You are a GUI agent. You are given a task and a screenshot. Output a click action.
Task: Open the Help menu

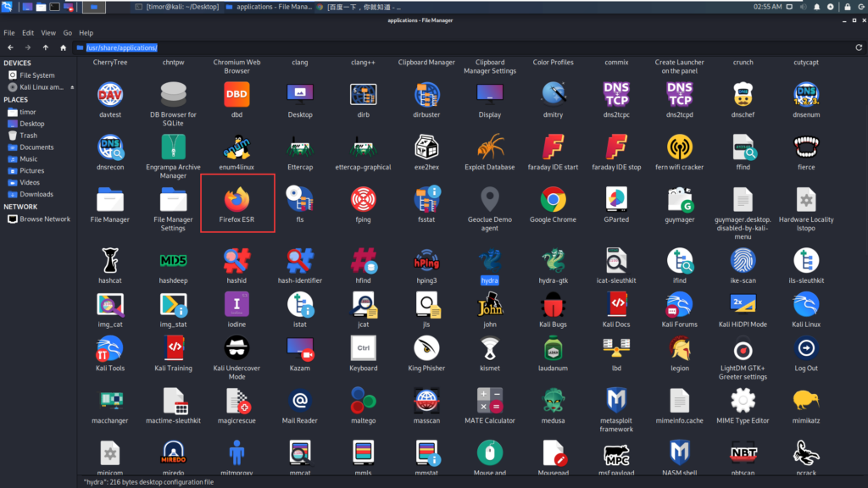tap(86, 33)
